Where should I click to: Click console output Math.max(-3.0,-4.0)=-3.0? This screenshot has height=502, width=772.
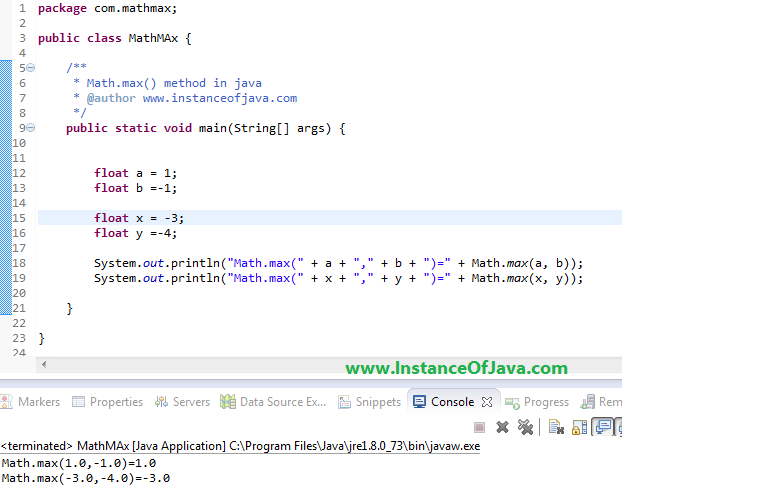pos(86,478)
